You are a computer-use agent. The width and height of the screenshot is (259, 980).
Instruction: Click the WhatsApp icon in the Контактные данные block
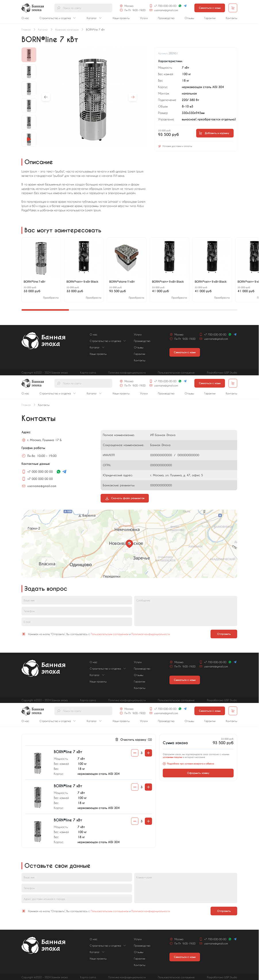(59, 472)
